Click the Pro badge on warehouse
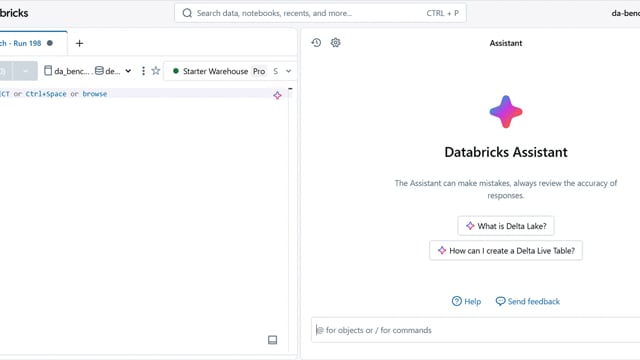This screenshot has width=640, height=360. click(x=259, y=71)
